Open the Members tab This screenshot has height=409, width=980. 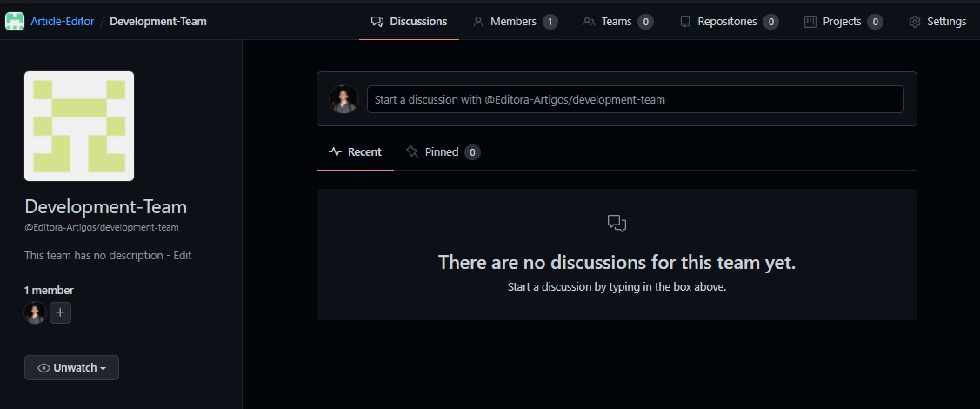coord(515,21)
